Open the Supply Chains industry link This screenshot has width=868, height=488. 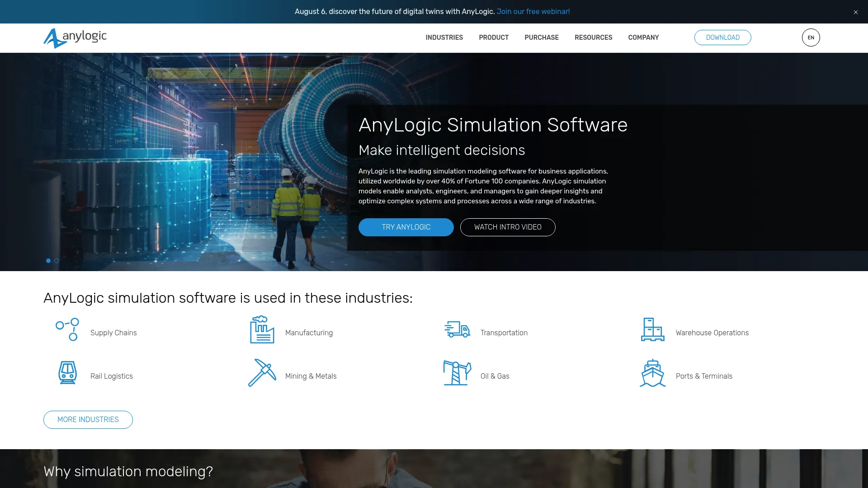[x=113, y=333]
